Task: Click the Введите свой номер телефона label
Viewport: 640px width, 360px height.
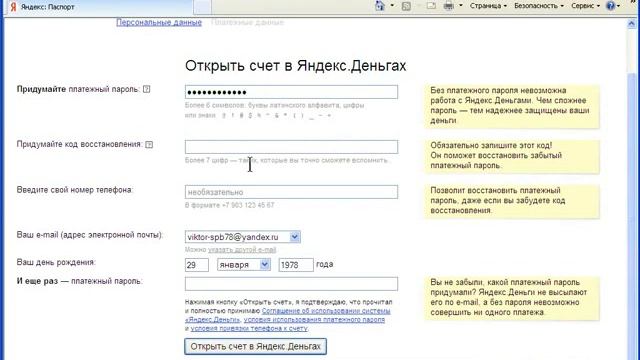Action: point(75,190)
